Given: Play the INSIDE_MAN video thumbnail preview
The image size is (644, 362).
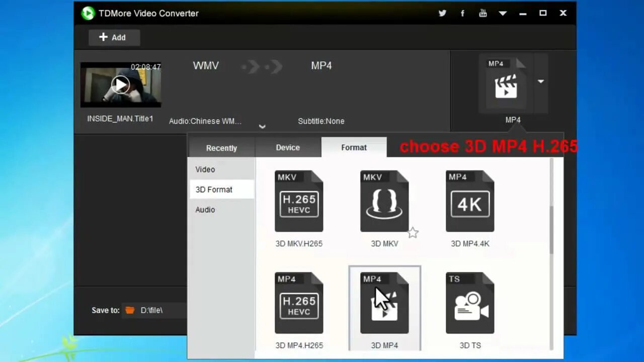Looking at the screenshot, I should pyautogui.click(x=121, y=84).
